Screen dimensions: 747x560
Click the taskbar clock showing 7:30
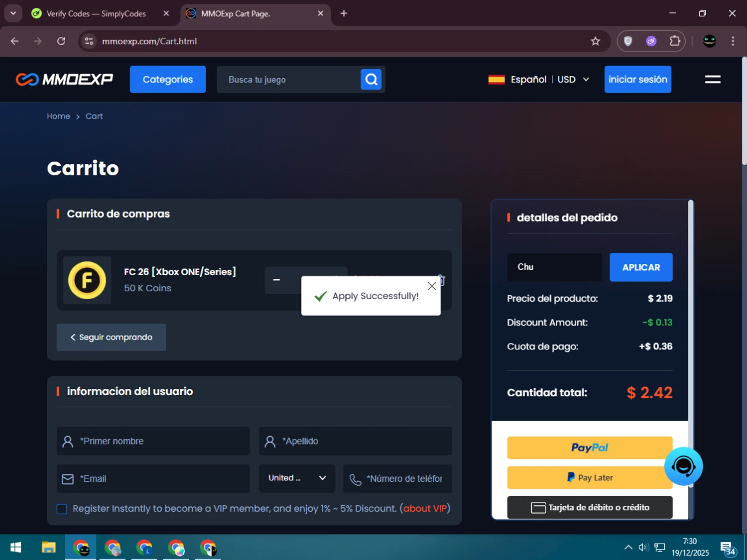tap(690, 547)
